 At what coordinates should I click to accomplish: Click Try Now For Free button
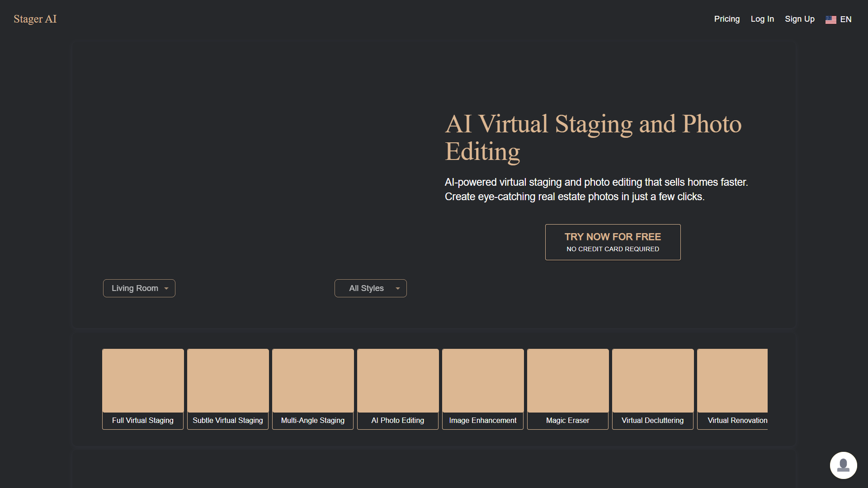(613, 242)
